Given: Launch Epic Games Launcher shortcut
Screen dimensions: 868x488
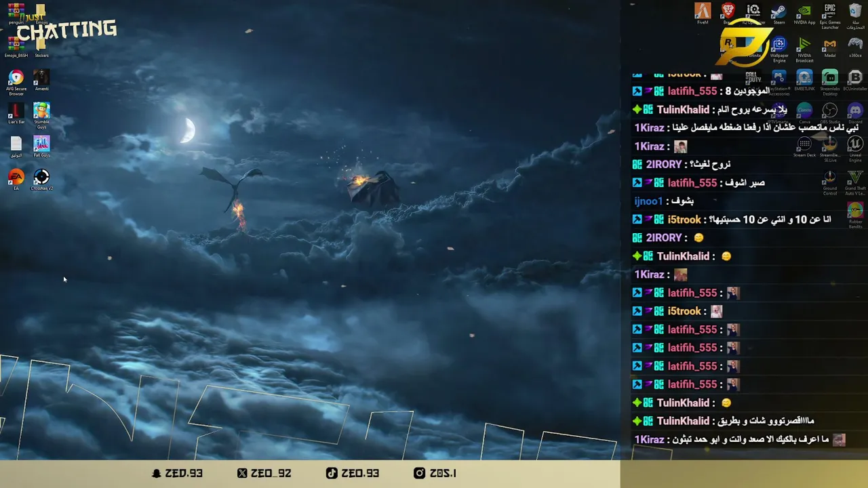Looking at the screenshot, I should (x=830, y=16).
